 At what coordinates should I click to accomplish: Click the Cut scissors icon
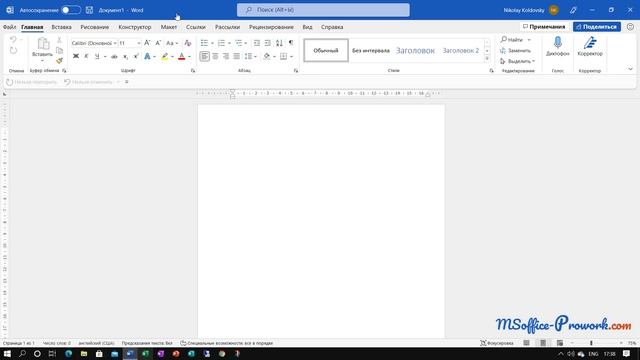coord(59,40)
